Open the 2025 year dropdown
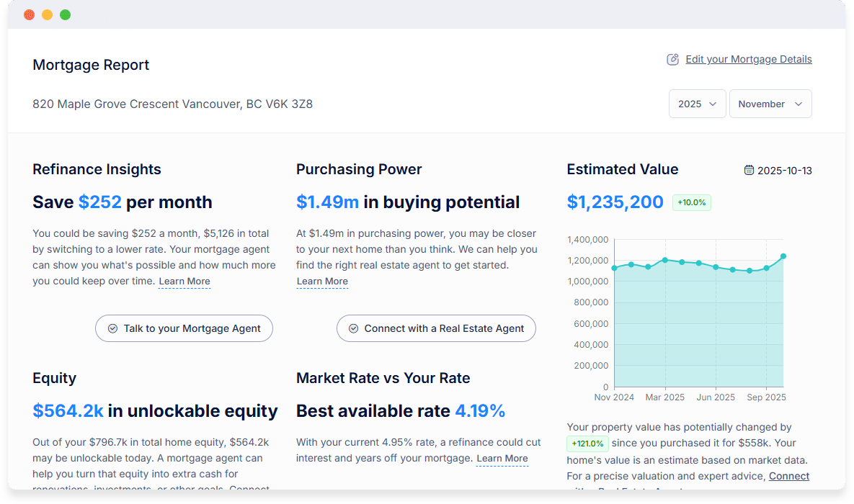Screen dimensions: 854x504 [697, 104]
